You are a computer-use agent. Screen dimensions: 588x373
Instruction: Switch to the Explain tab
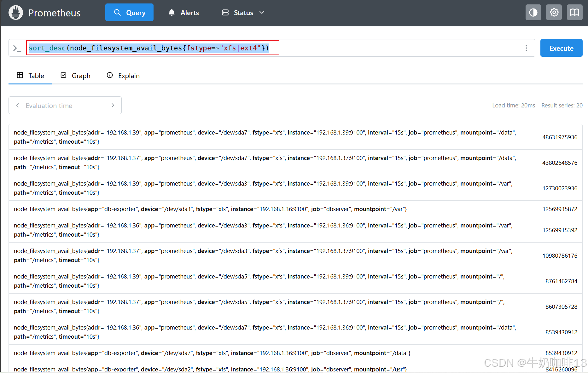123,76
